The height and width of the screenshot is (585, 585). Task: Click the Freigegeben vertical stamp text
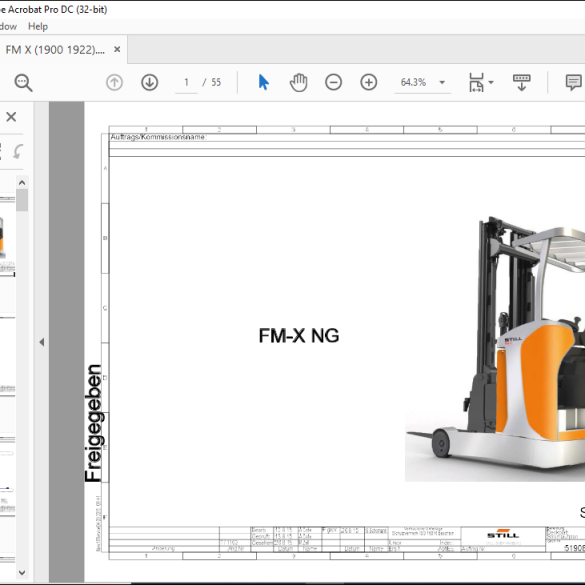(x=93, y=423)
